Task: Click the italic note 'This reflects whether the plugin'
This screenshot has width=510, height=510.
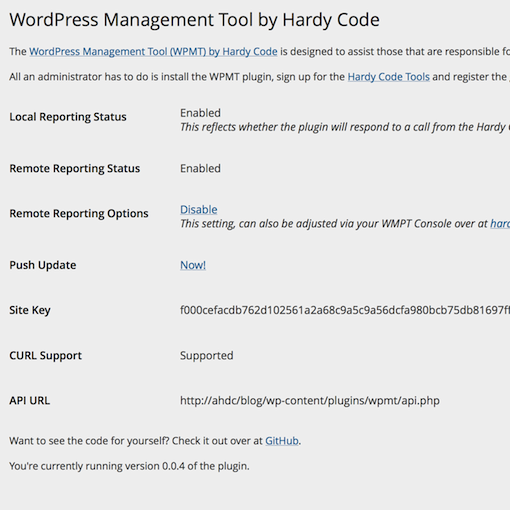Action: point(345,127)
